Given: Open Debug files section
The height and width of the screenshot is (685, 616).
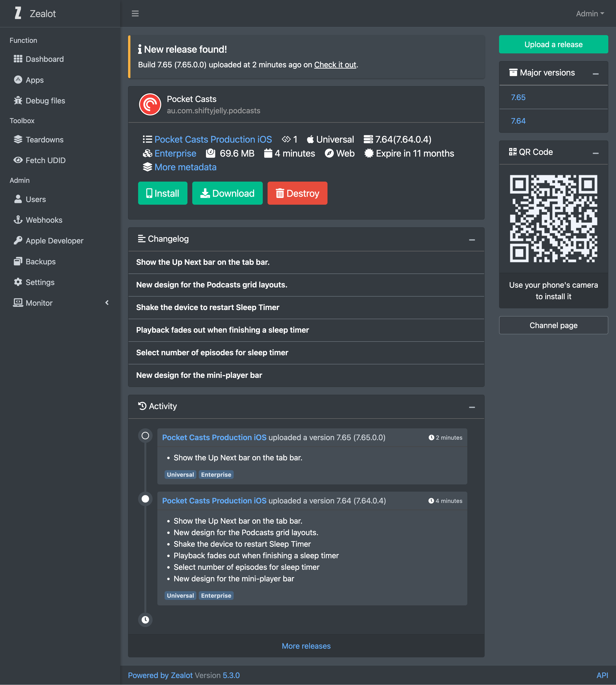Looking at the screenshot, I should [45, 101].
